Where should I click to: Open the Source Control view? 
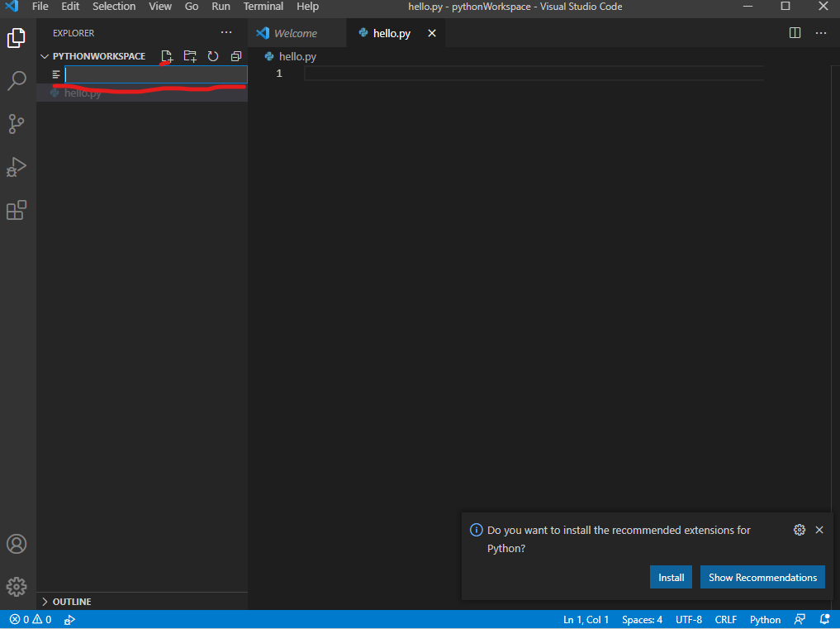point(17,124)
